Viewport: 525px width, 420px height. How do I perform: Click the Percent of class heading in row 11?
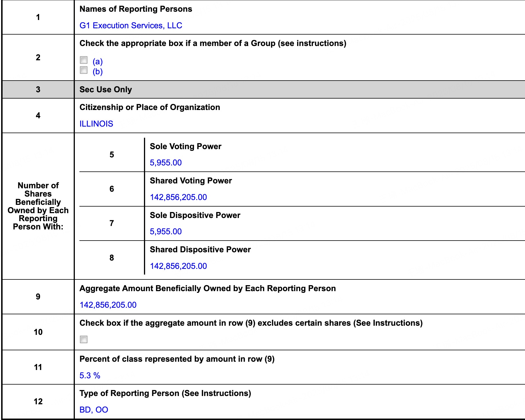177,359
